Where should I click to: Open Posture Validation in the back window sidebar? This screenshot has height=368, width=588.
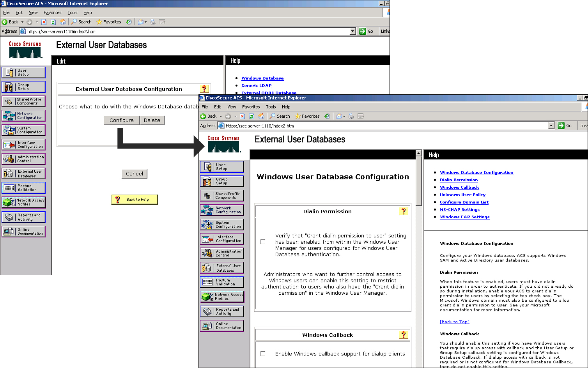(23, 188)
